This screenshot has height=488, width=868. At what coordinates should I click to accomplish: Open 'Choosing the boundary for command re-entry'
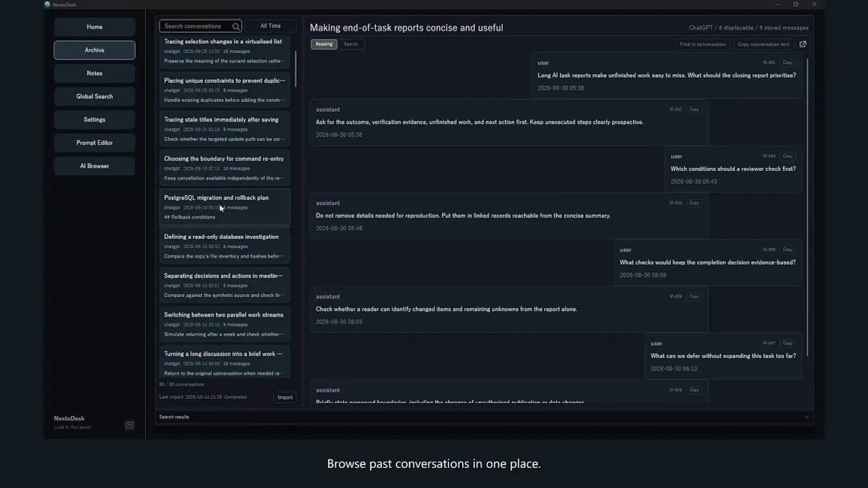pos(225,169)
